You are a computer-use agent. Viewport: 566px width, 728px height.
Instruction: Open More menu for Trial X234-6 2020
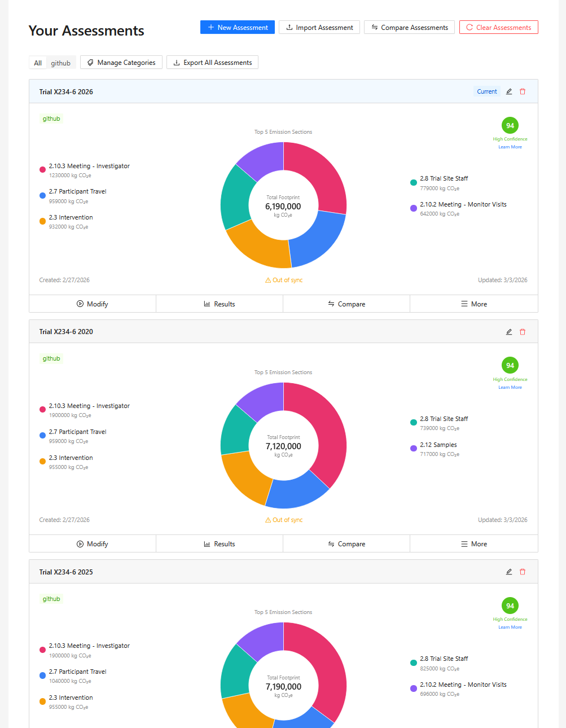coord(474,544)
